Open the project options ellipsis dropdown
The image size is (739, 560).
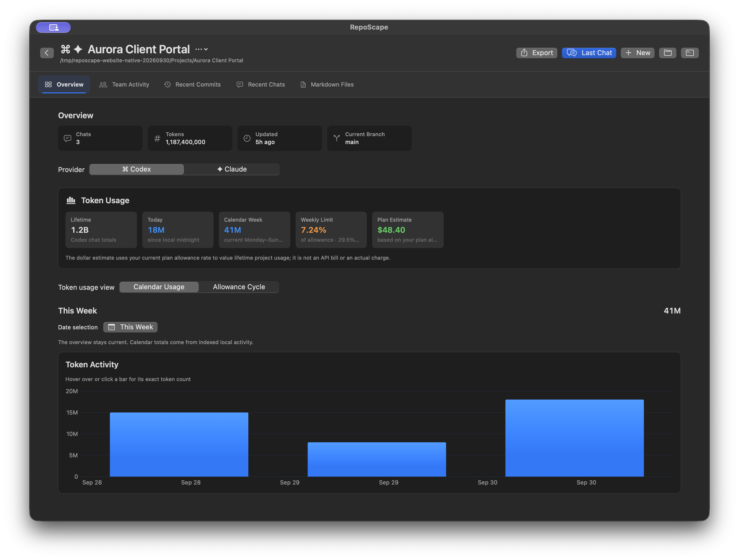pos(201,49)
